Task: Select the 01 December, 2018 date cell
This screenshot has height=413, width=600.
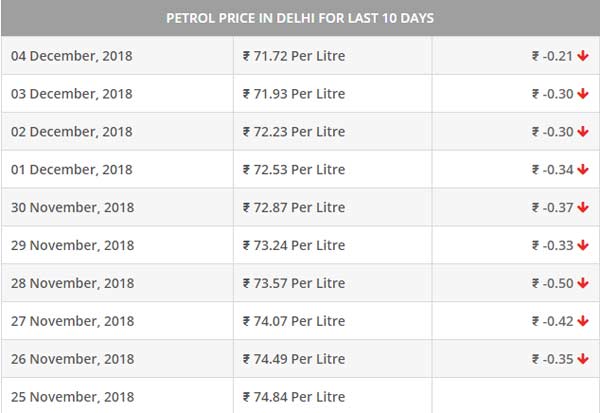Action: point(71,170)
